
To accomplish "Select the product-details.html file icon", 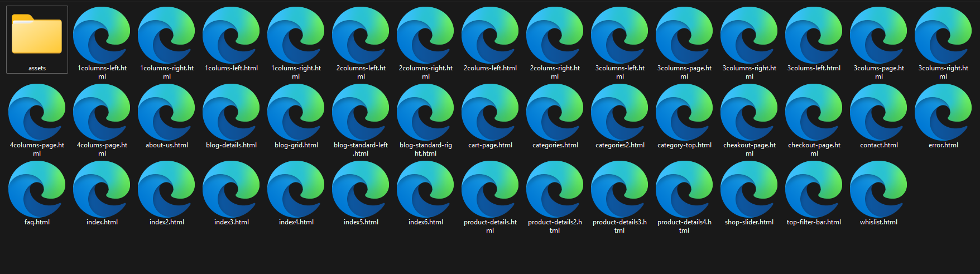I will pyautogui.click(x=490, y=189).
